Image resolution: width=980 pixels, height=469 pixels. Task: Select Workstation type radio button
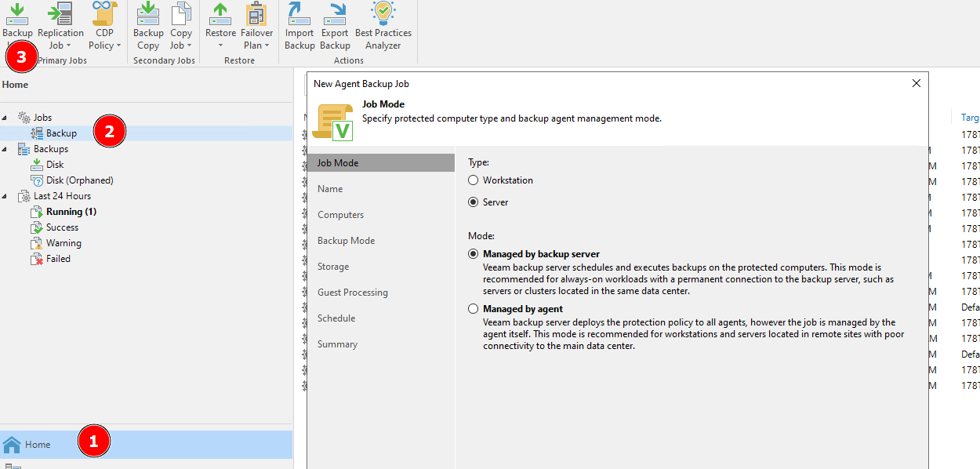[x=473, y=180]
